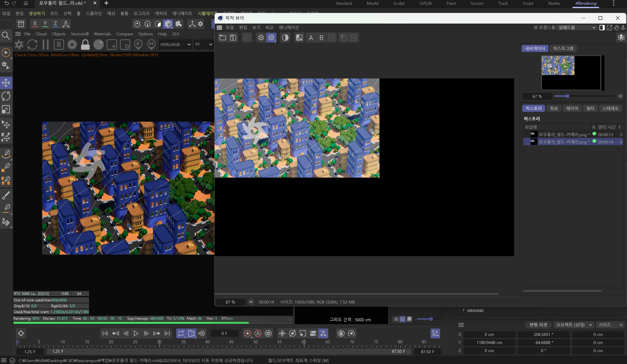Select the Move tool in left toolbar

click(x=6, y=83)
